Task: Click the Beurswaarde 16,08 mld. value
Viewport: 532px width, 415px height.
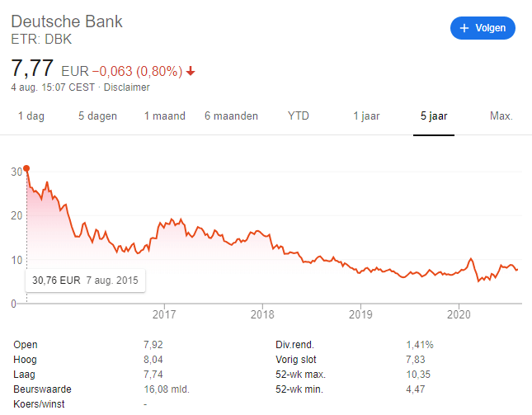Action: 167,389
